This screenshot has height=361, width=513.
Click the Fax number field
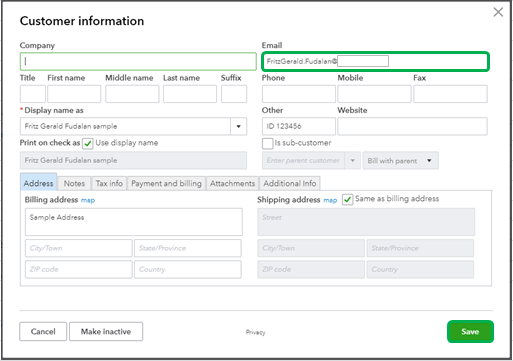point(450,94)
